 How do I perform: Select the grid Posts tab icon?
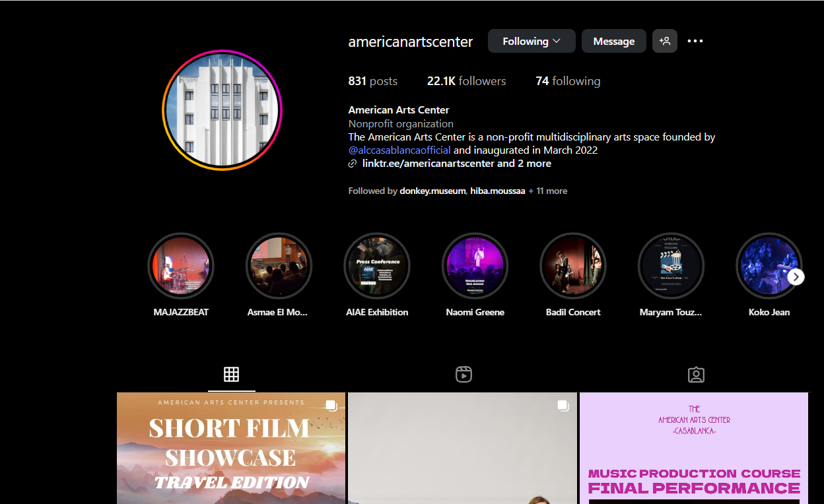231,375
